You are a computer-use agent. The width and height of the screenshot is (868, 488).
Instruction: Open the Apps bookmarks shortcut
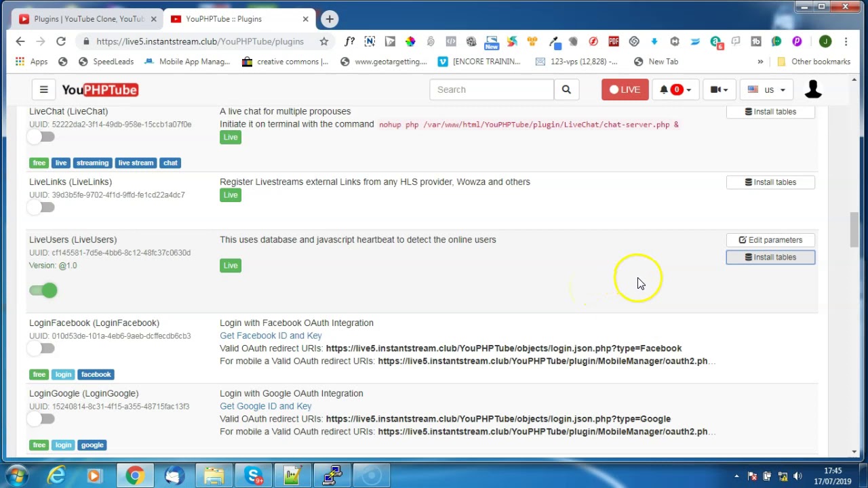point(31,62)
